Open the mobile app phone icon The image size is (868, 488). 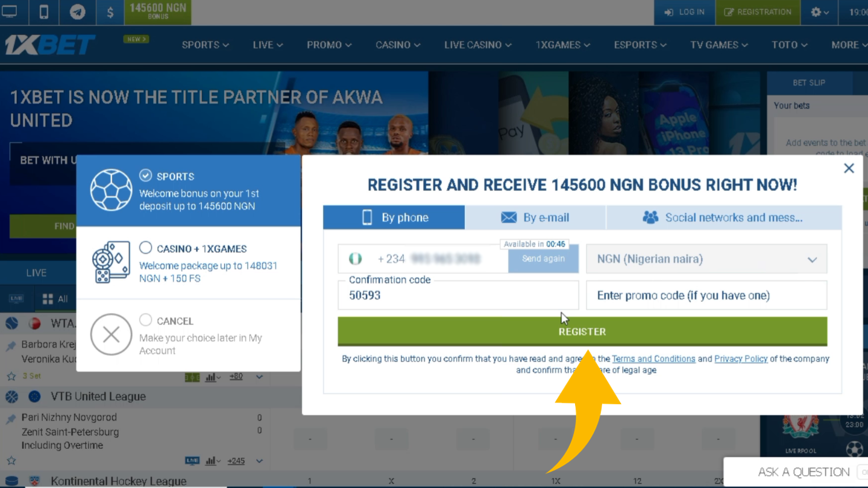tap(44, 12)
